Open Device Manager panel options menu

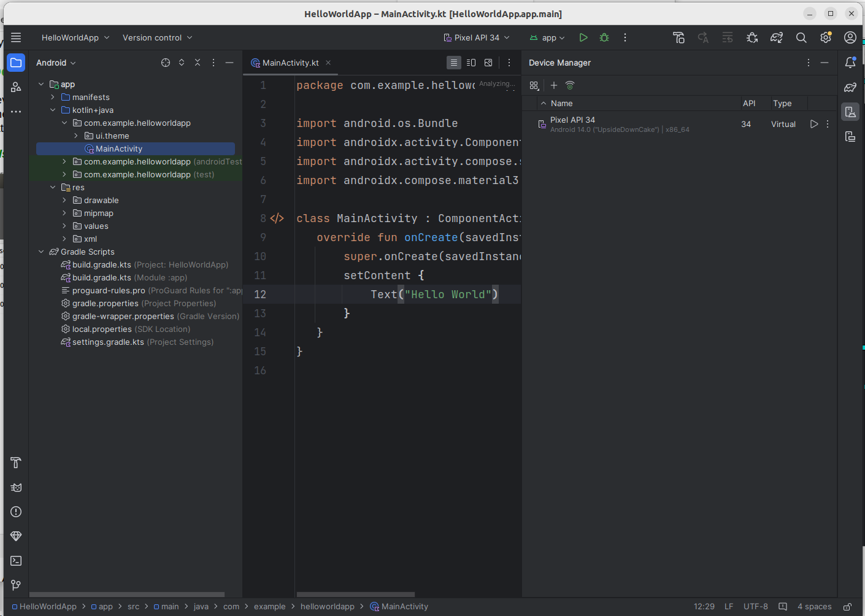click(x=809, y=63)
